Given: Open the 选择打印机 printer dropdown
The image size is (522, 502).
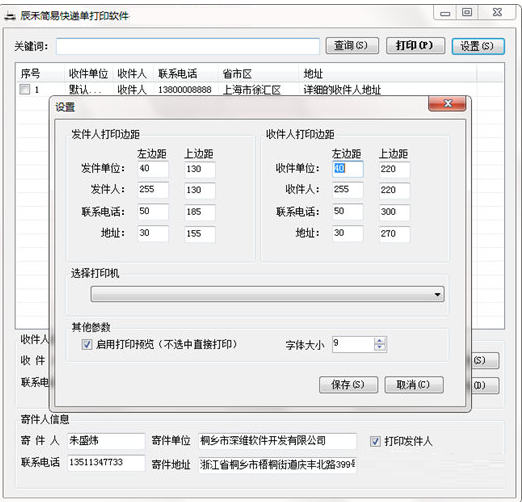Looking at the screenshot, I should [x=267, y=294].
